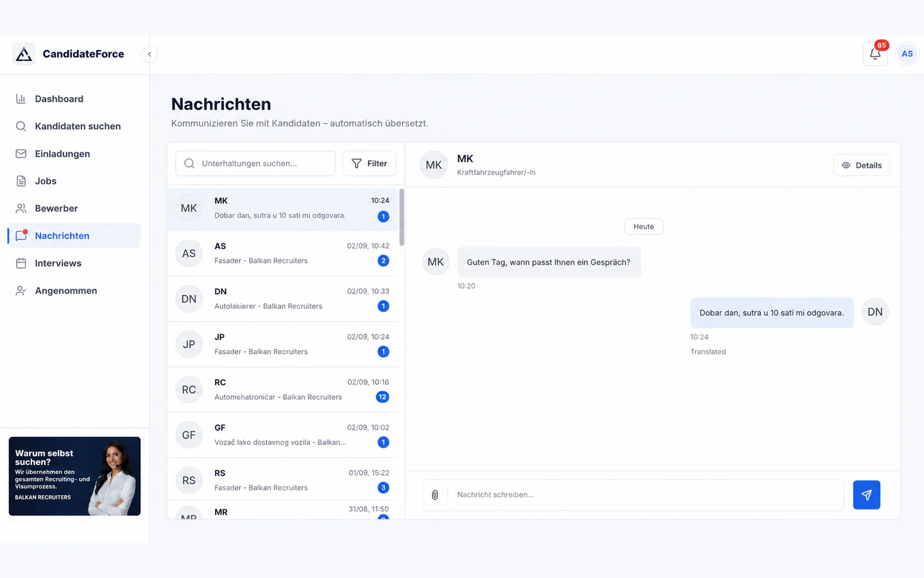Click the funnel icon on Filter
924x578 pixels.
click(357, 163)
